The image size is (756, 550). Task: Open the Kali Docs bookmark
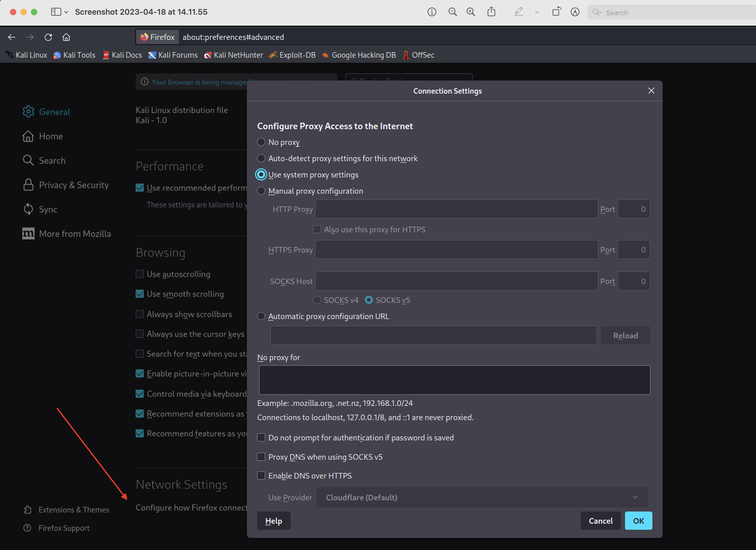tap(122, 55)
